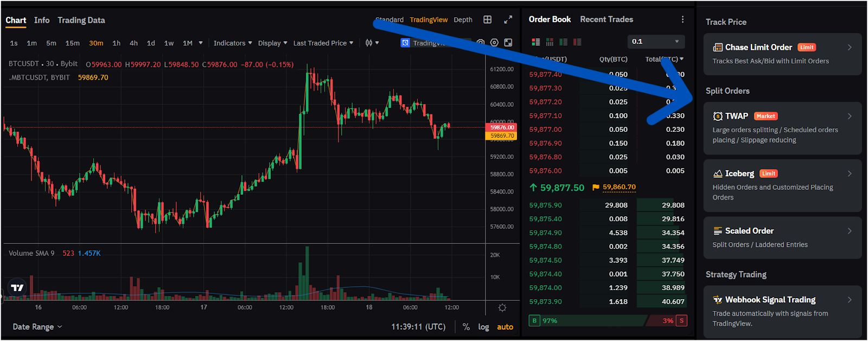The height and width of the screenshot is (341, 868).
Task: Click the 59876.00 price label on axis
Action: coord(501,127)
